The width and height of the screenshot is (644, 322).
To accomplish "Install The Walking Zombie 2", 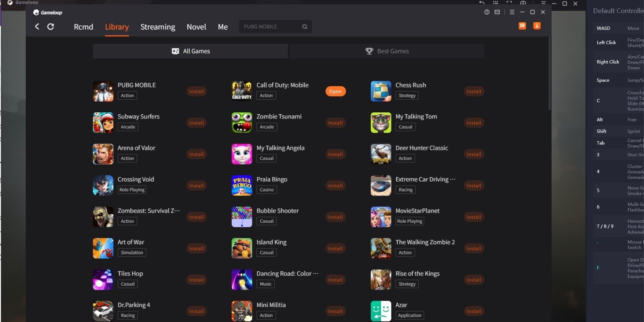I will click(474, 248).
